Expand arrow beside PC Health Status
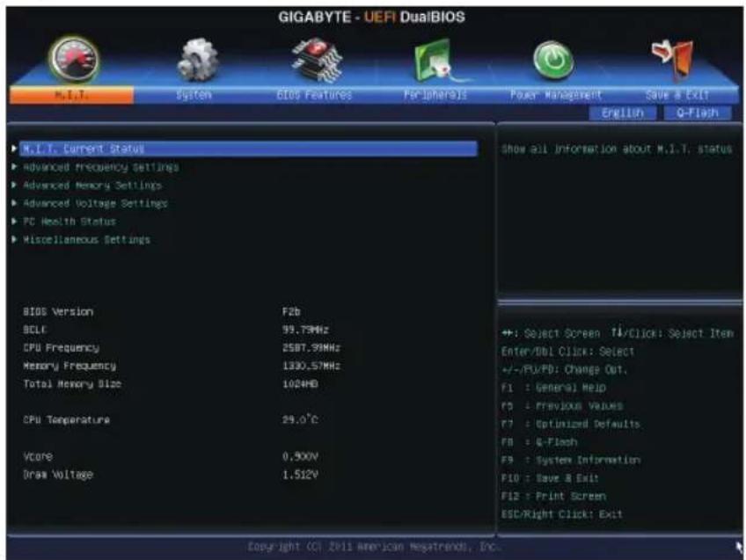 coord(14,221)
